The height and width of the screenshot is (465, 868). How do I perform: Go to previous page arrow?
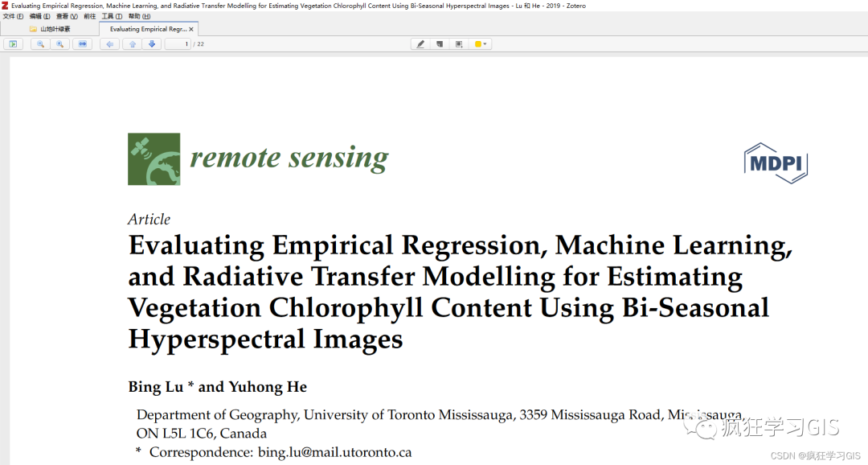133,43
